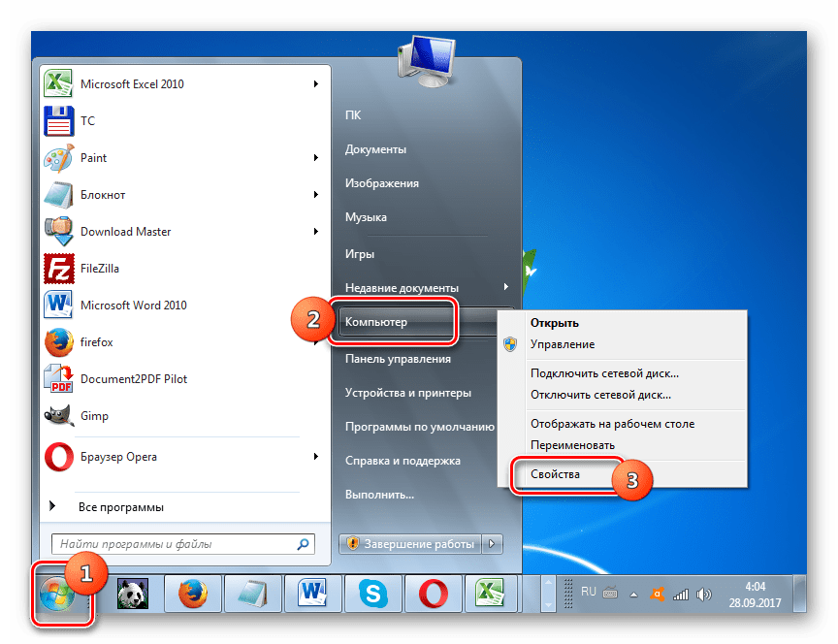
Task: Click the taskbar toolbar scroll arrows
Action: point(548,594)
